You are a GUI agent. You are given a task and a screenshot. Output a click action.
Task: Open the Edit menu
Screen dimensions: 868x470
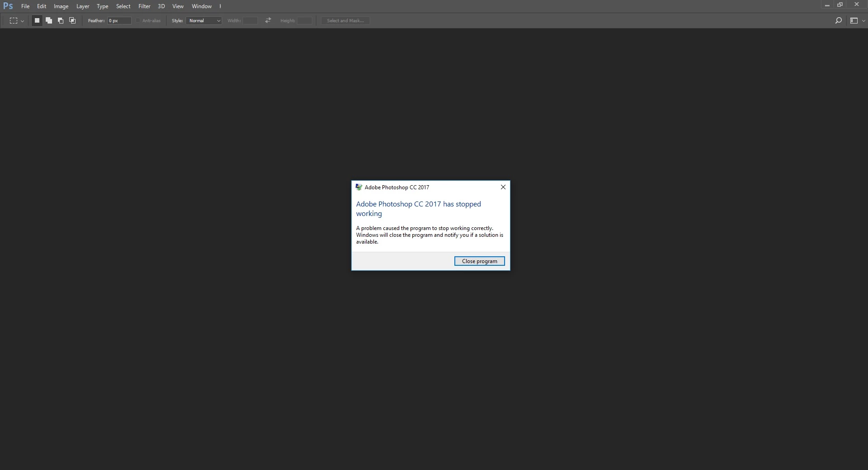(x=42, y=6)
